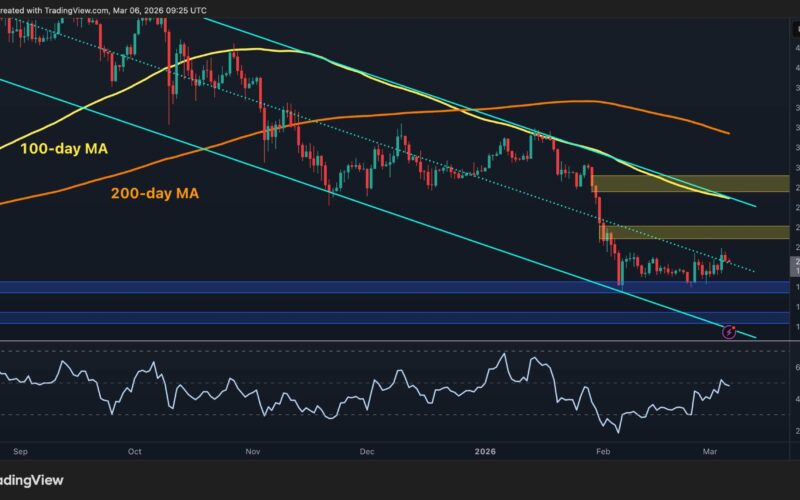Select the Oct label on time axis
Viewport: 800px width, 500px height.
(x=134, y=452)
